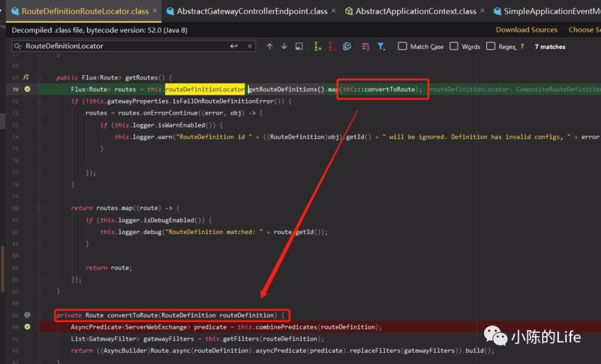601x364 pixels.
Task: Open regex help question mark
Action: 522,46
